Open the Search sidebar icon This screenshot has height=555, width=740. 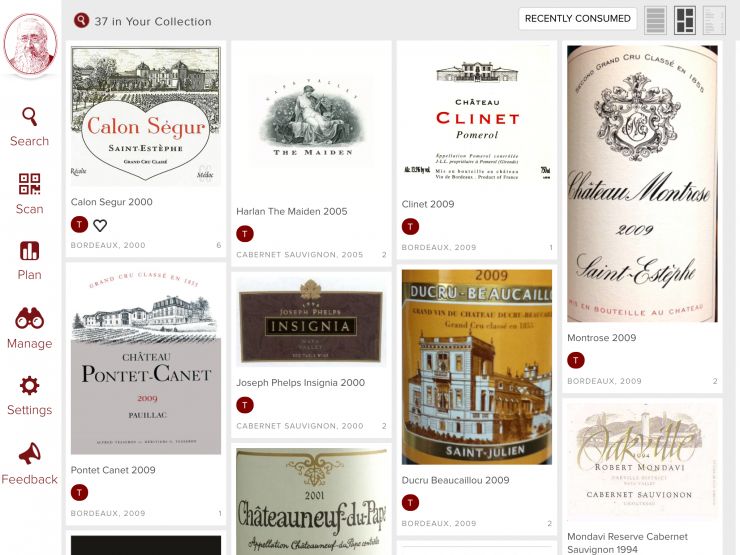[29, 116]
